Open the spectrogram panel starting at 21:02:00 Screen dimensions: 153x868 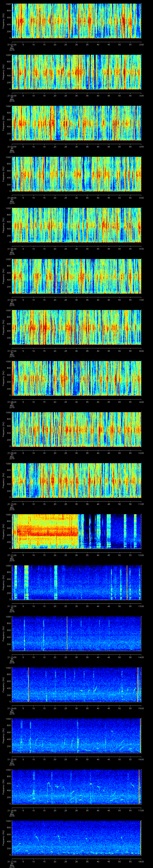(77, 72)
